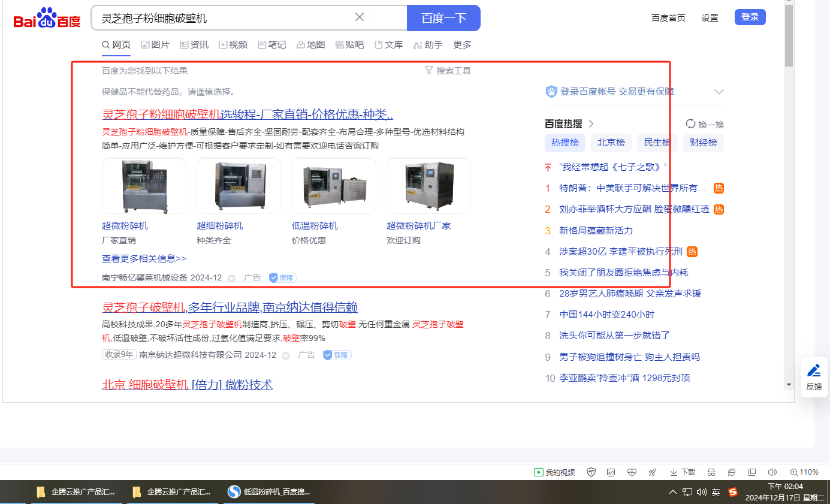Screen dimensions: 830x504
Task: Click the rocket accelerator icon in status bar
Action: 652,472
